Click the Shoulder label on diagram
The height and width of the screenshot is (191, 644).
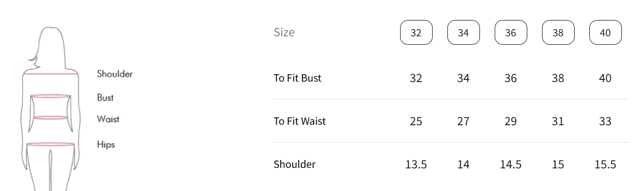115,74
